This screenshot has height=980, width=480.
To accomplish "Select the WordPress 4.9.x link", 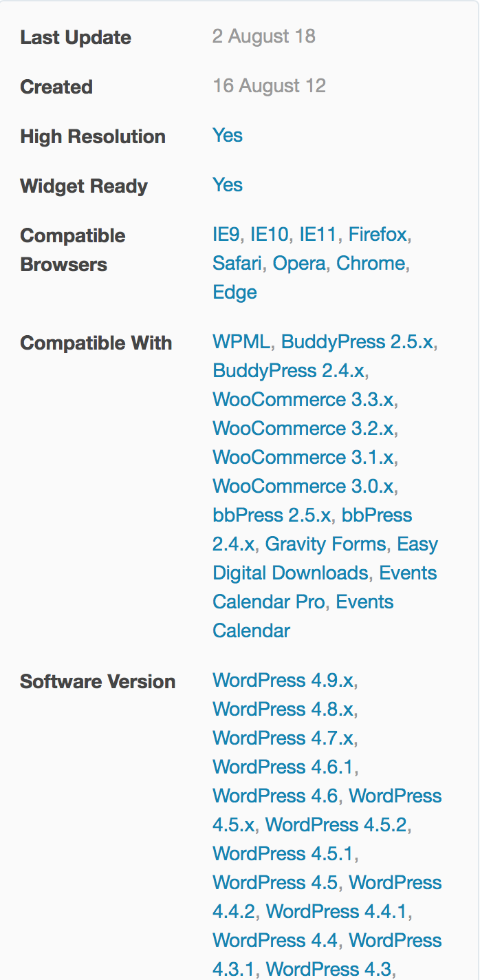I will pos(283,681).
